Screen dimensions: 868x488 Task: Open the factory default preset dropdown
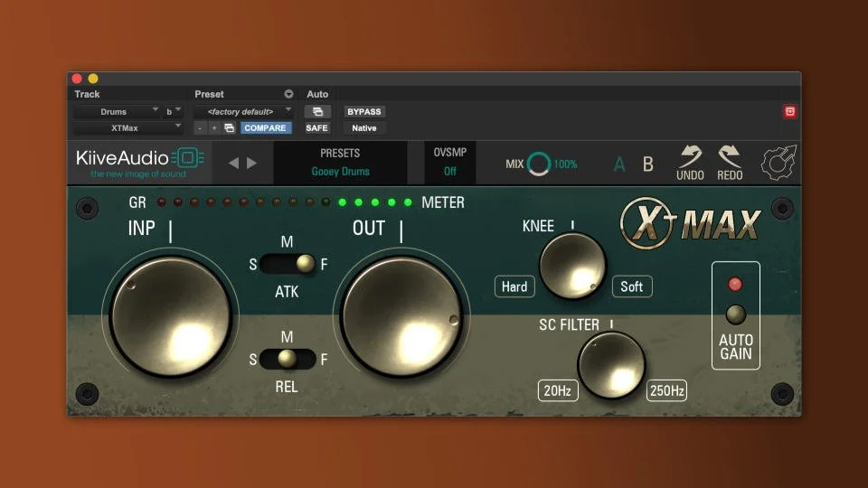243,112
